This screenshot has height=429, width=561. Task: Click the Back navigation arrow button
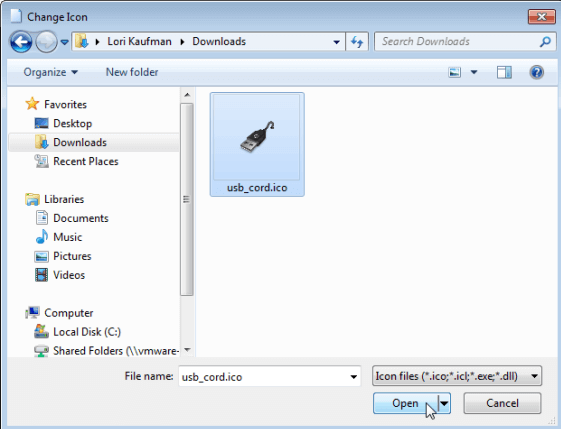(x=21, y=42)
